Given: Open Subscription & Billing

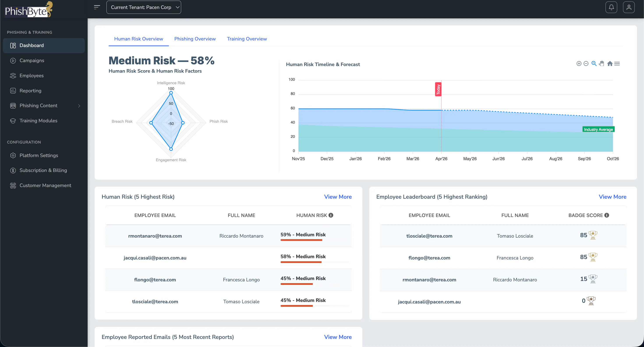Looking at the screenshot, I should pos(44,170).
